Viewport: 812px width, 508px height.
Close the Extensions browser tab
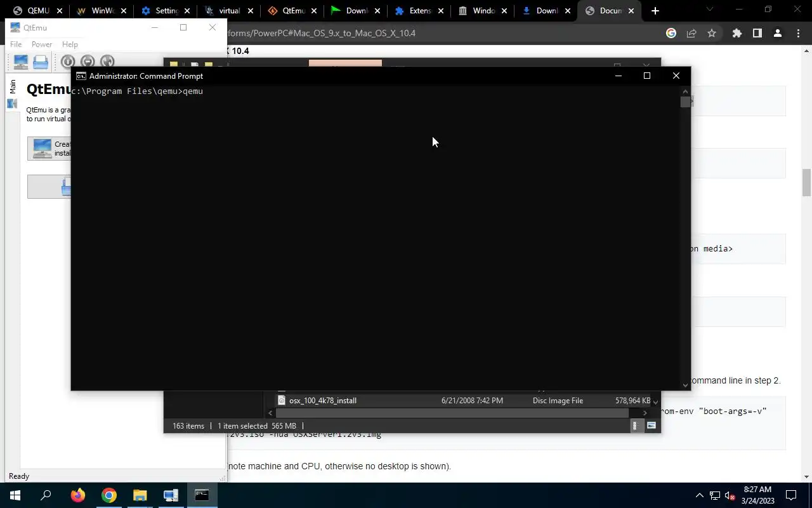point(440,11)
